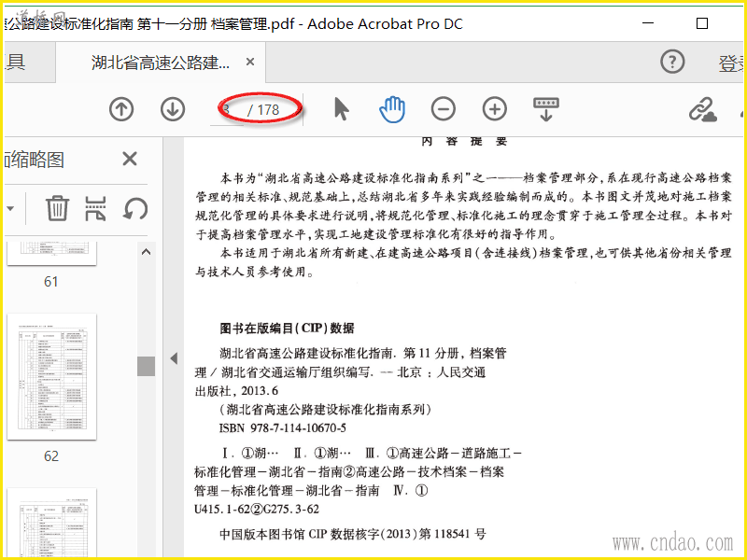Open the help question mark icon
This screenshot has width=747, height=560.
672,62
